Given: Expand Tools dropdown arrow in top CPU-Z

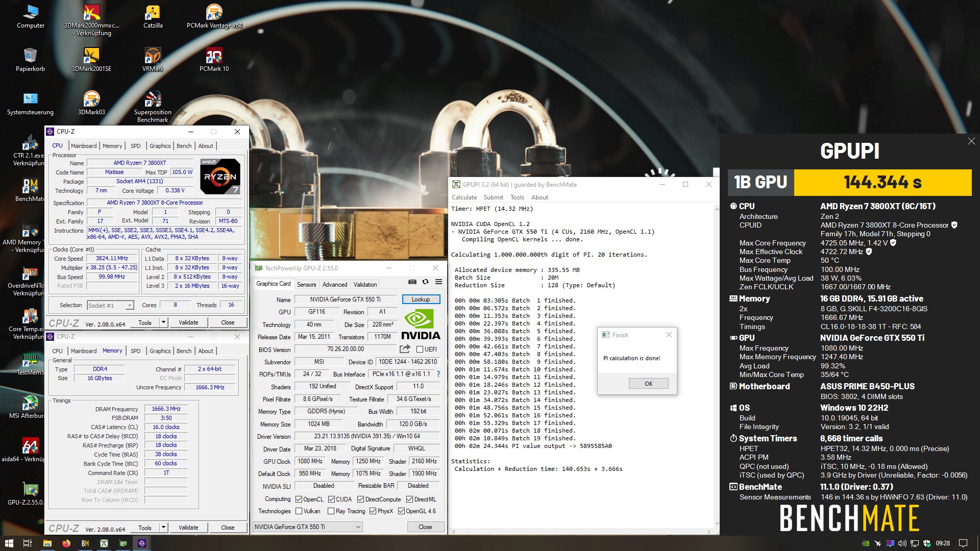Looking at the screenshot, I should coord(163,322).
